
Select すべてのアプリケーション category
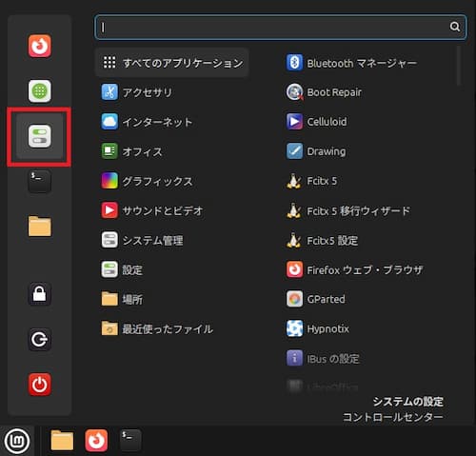[171, 63]
